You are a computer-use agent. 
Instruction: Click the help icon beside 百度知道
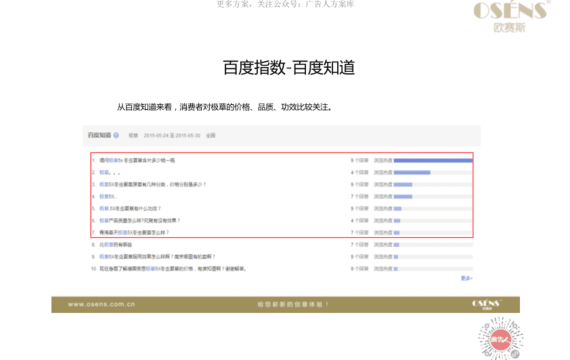click(x=116, y=135)
